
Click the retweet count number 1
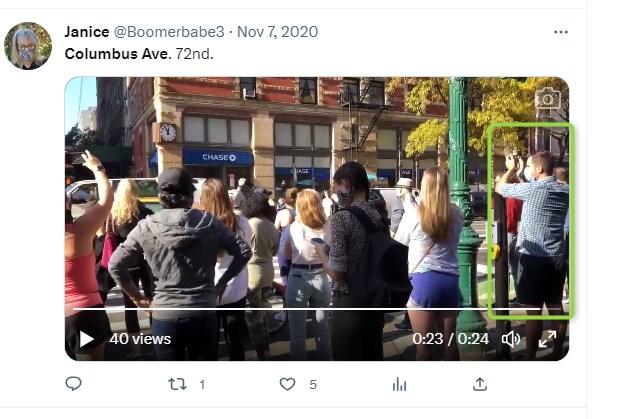click(x=202, y=384)
